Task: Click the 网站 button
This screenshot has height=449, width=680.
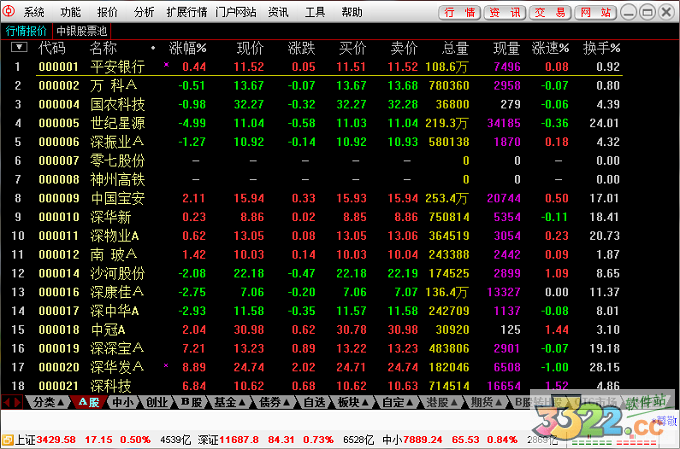Action: click(x=596, y=12)
